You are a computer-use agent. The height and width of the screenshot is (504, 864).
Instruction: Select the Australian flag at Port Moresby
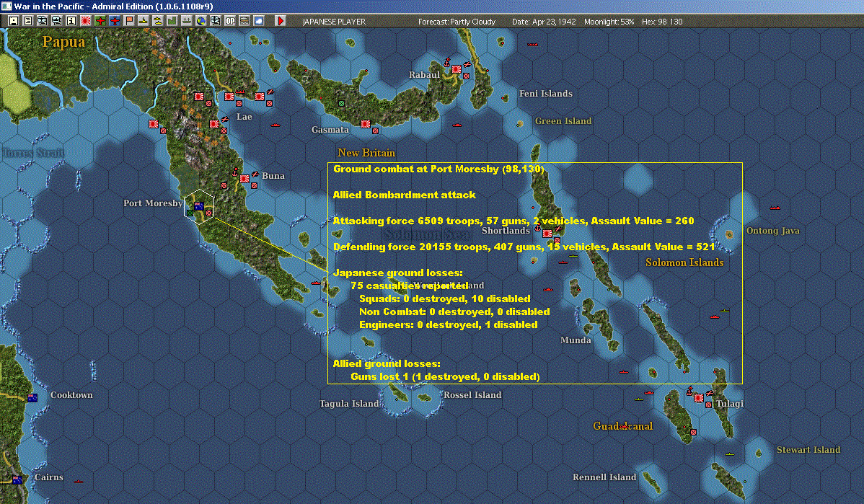pyautogui.click(x=199, y=206)
